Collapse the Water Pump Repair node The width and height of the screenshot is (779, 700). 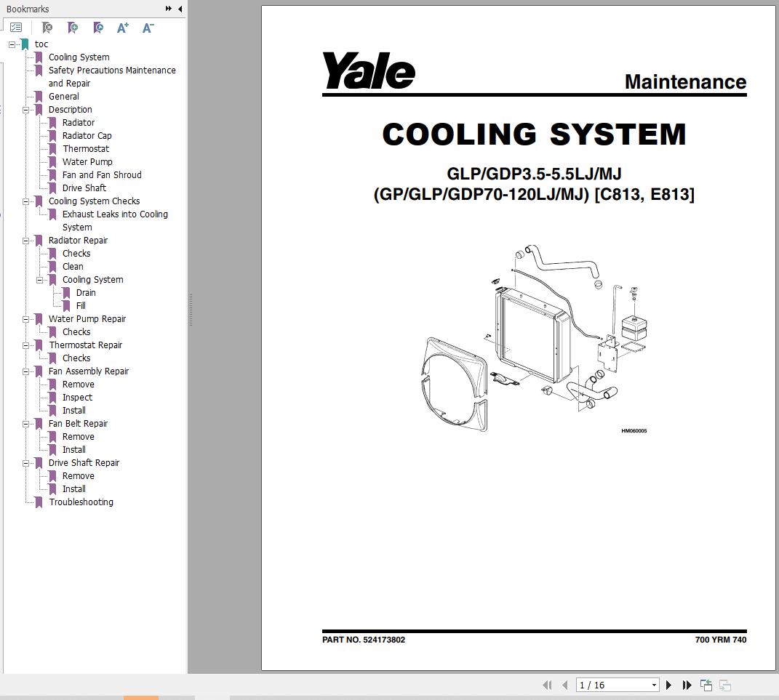(25, 318)
